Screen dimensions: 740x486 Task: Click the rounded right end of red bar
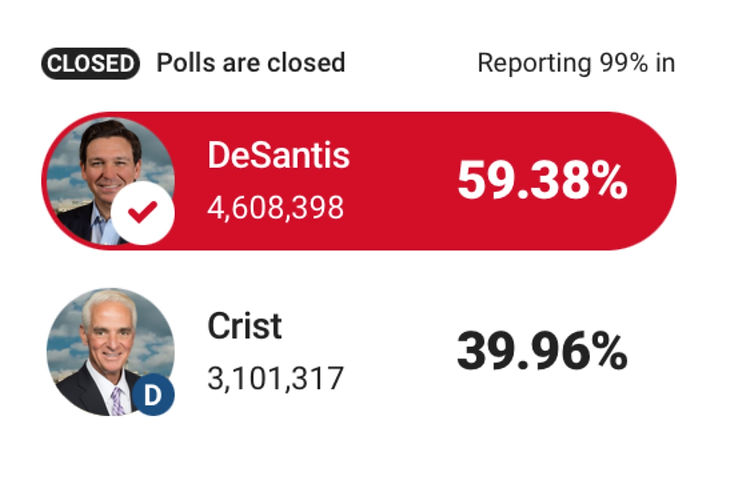(654, 181)
